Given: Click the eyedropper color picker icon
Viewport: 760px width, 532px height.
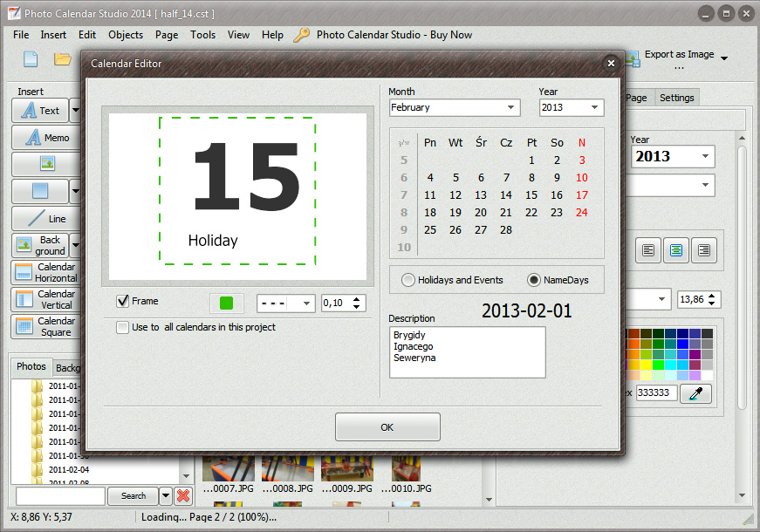Looking at the screenshot, I should [x=695, y=394].
